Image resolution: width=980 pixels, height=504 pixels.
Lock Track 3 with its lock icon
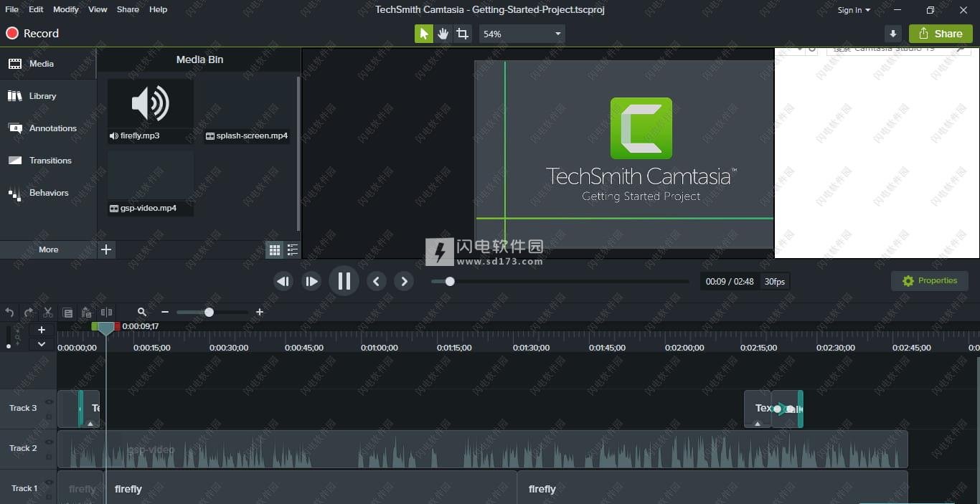(50, 416)
